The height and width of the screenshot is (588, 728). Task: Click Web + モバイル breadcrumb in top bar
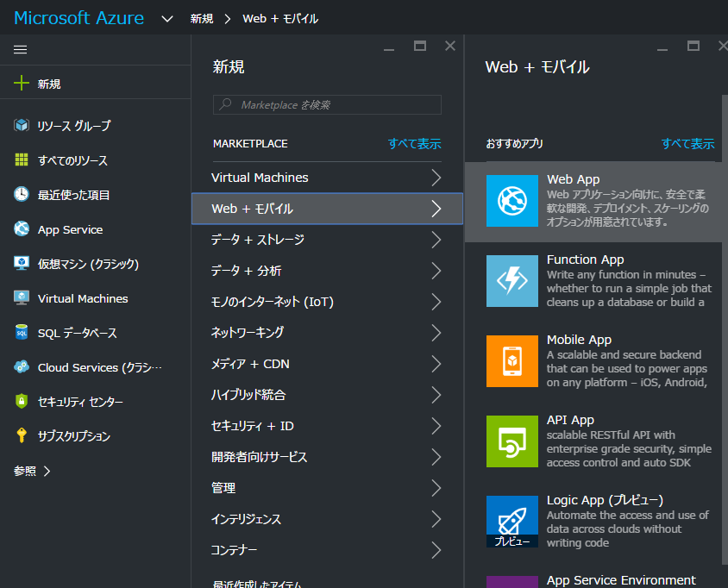click(x=280, y=19)
